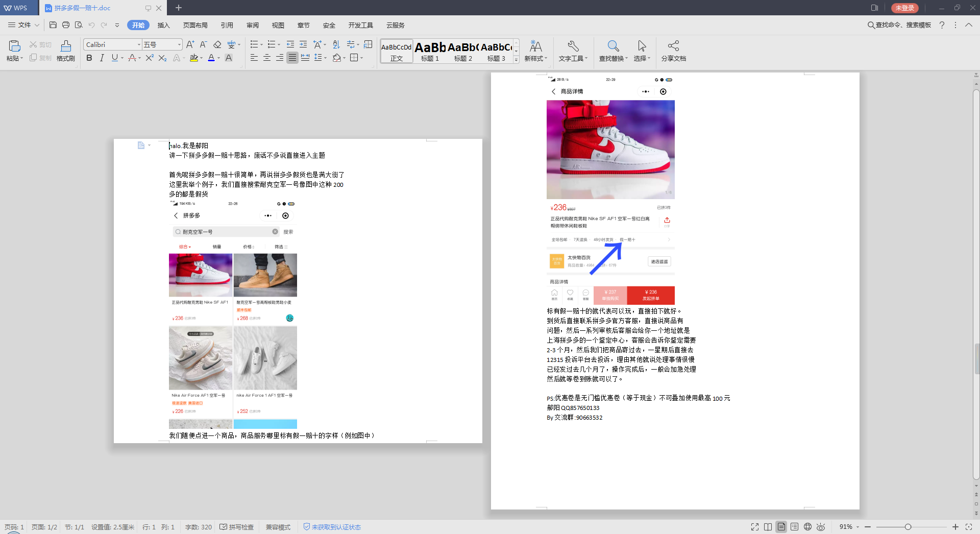Center align text
Viewport: 980px width, 534px height.
point(267,58)
